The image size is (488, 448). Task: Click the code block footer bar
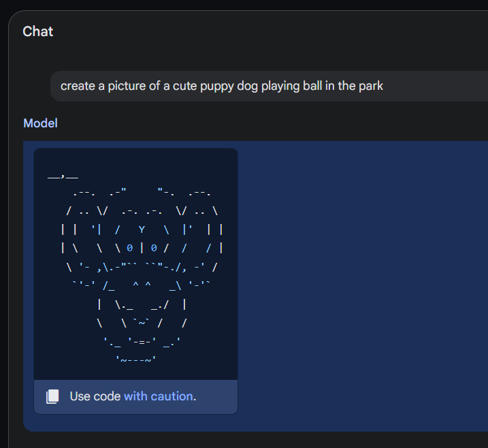(x=135, y=397)
